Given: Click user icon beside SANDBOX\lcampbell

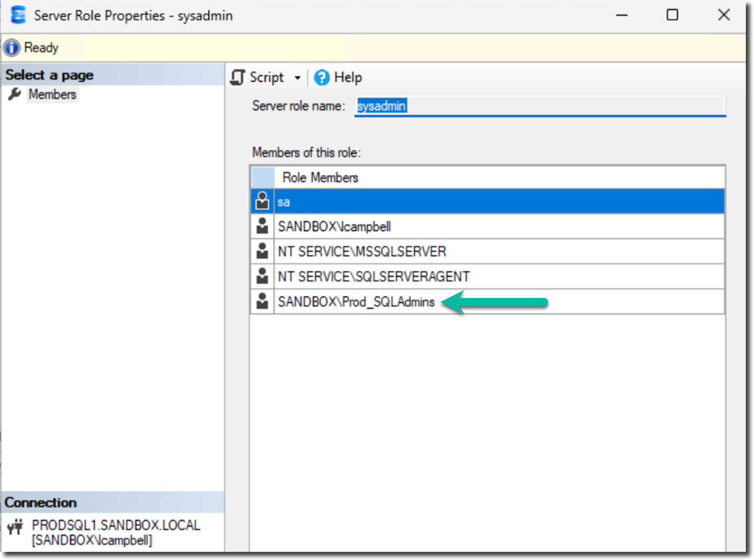Looking at the screenshot, I should pyautogui.click(x=262, y=226).
